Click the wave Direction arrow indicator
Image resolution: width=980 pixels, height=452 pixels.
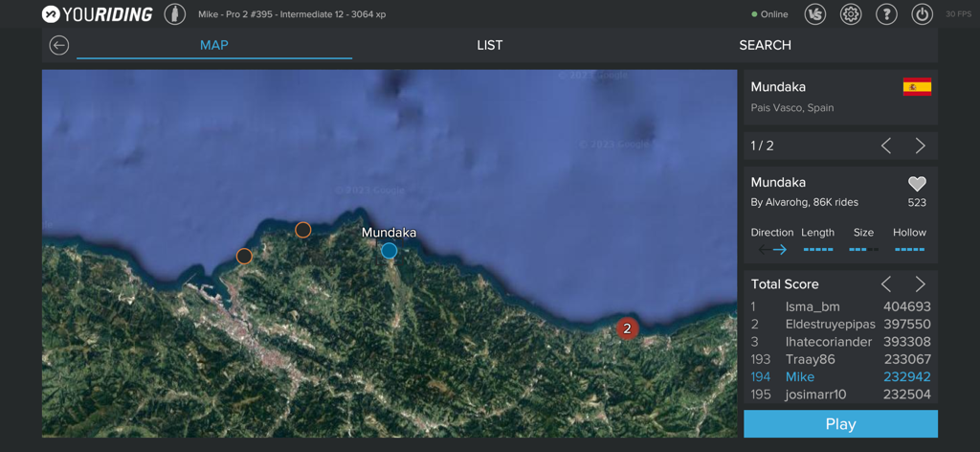pos(772,249)
